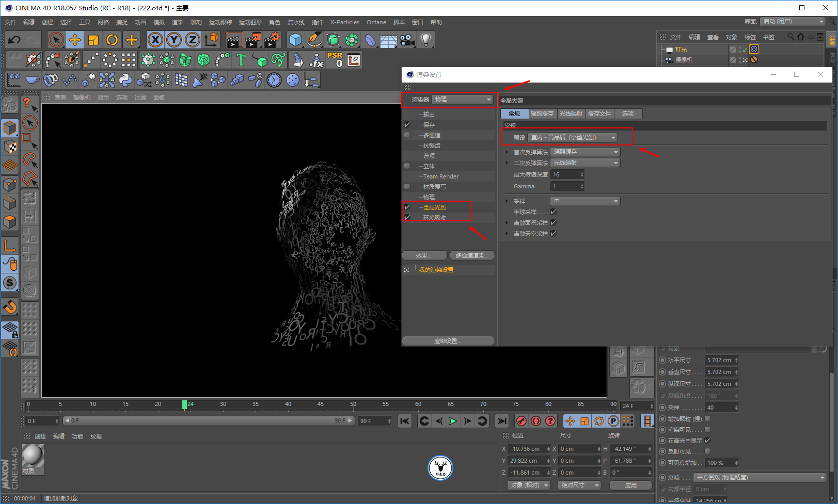Open the 绝对尺寸 size mode dropdown

[579, 485]
